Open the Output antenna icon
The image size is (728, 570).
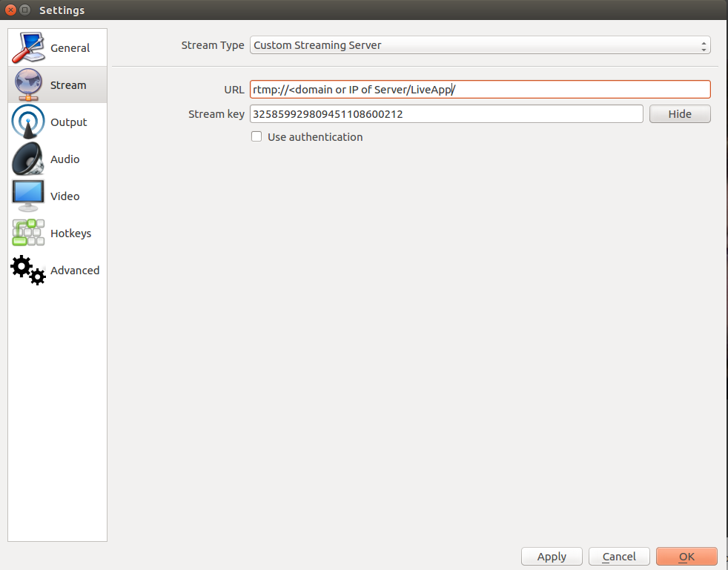(28, 122)
